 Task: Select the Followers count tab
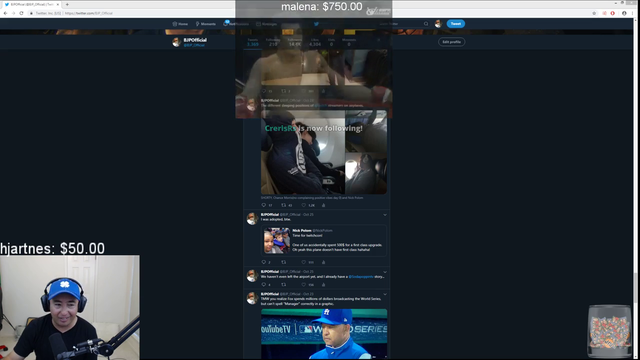295,42
